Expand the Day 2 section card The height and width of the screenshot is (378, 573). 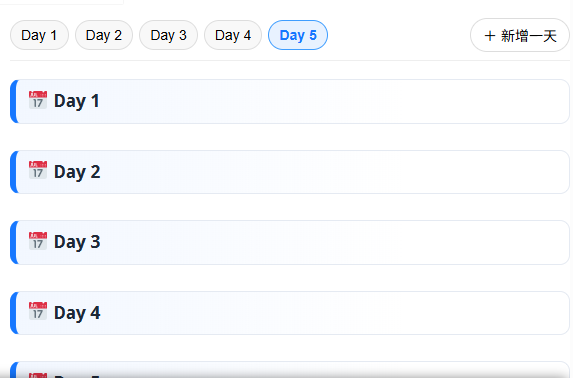(x=290, y=172)
